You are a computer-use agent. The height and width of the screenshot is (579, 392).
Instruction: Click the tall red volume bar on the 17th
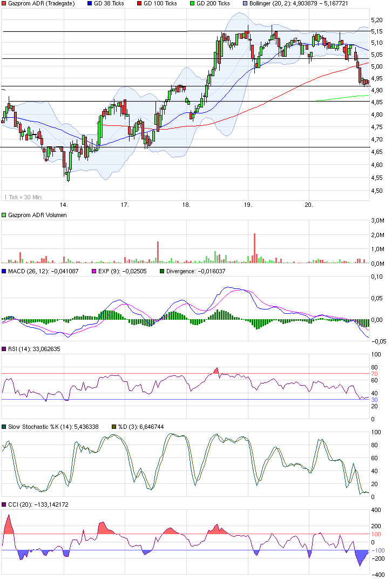coord(158,252)
